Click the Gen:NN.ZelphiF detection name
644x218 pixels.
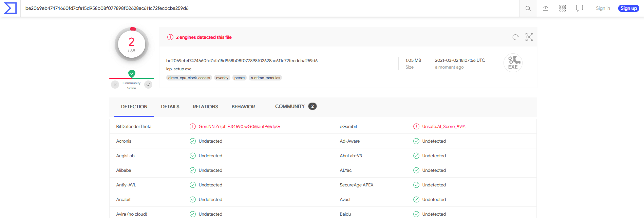[239, 126]
